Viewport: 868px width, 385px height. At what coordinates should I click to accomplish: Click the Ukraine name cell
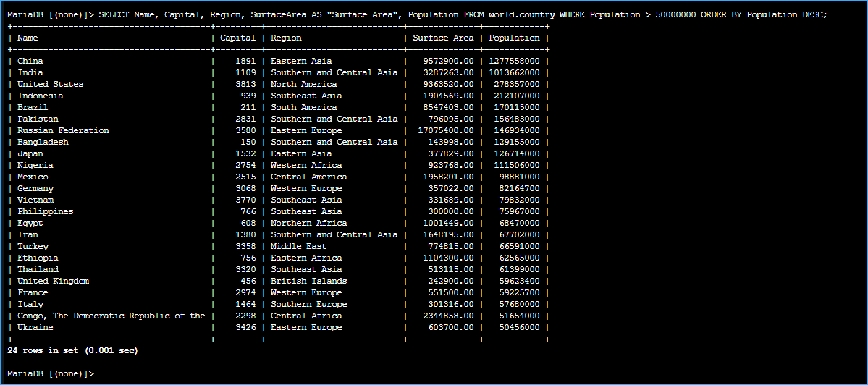coord(35,328)
